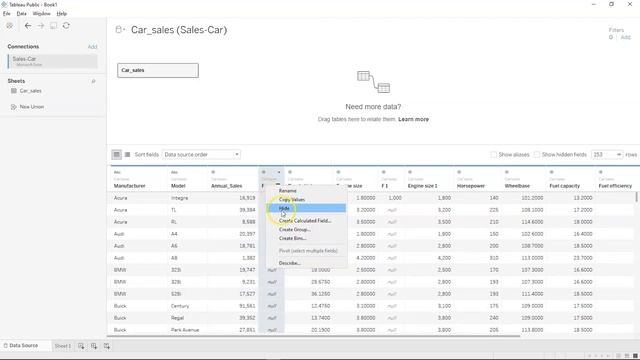Click the save toolbar icon
The width and height of the screenshot is (640, 360).
tap(53, 25)
